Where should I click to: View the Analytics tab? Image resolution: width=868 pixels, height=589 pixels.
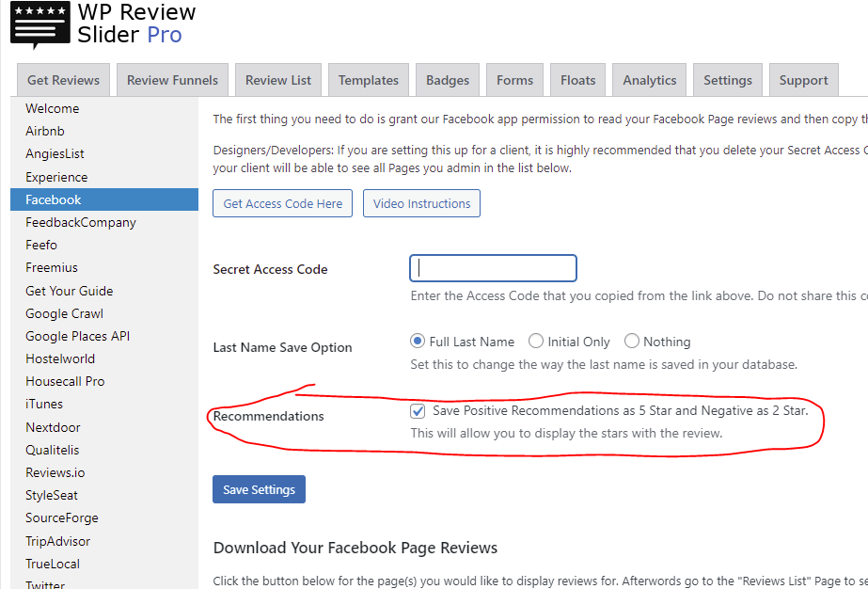click(x=649, y=80)
